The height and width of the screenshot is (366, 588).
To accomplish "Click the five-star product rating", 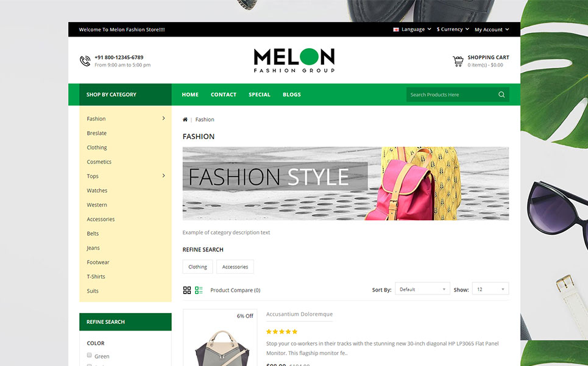I will tap(282, 332).
